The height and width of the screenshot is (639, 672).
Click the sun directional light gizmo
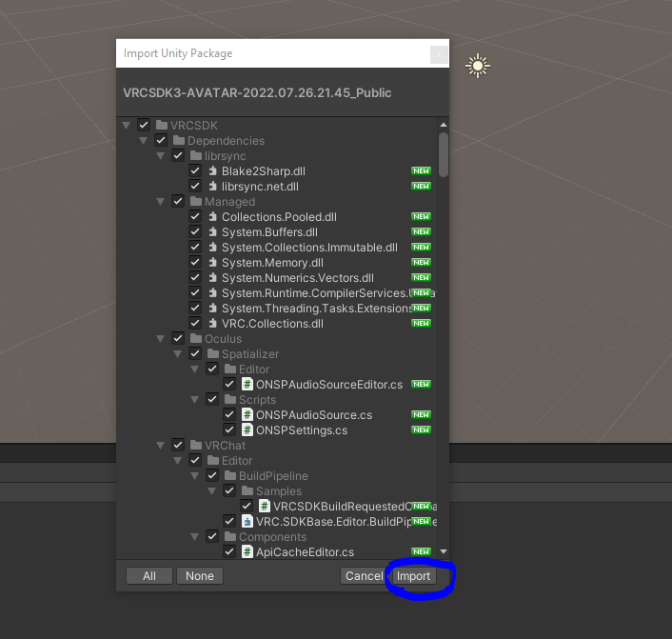click(478, 66)
